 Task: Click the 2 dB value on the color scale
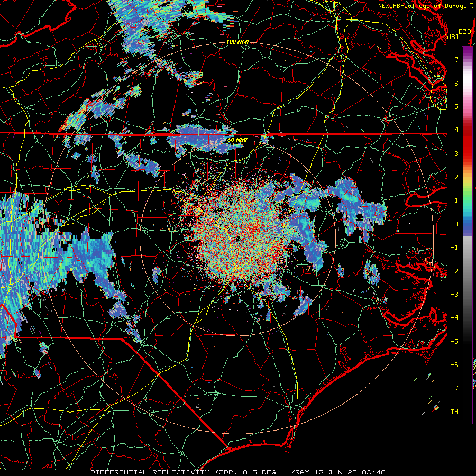coord(456,177)
